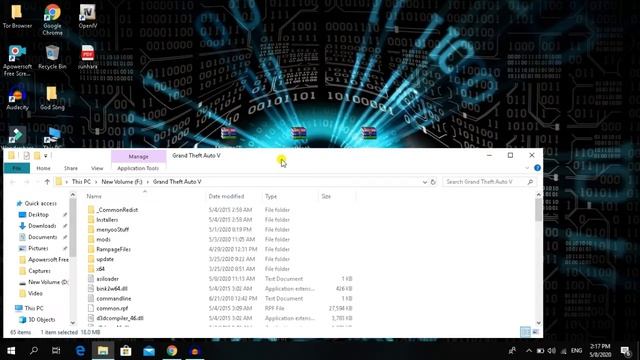Viewport: 640px width, 360px height.
Task: Open Microsoft Store from taskbar
Action: click(x=126, y=351)
